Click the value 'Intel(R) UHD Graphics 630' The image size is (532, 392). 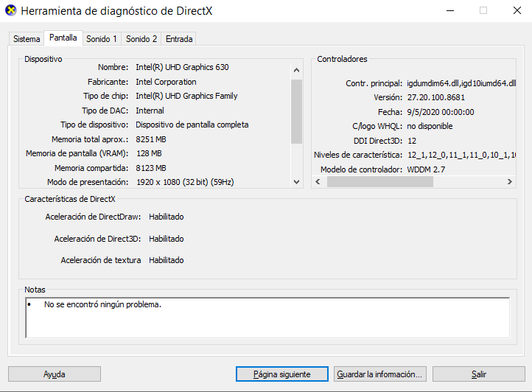tap(182, 67)
